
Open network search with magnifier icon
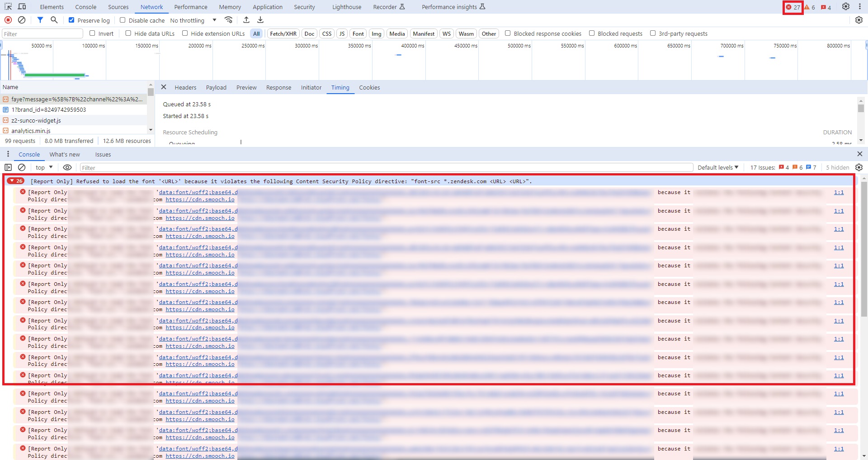pos(54,20)
